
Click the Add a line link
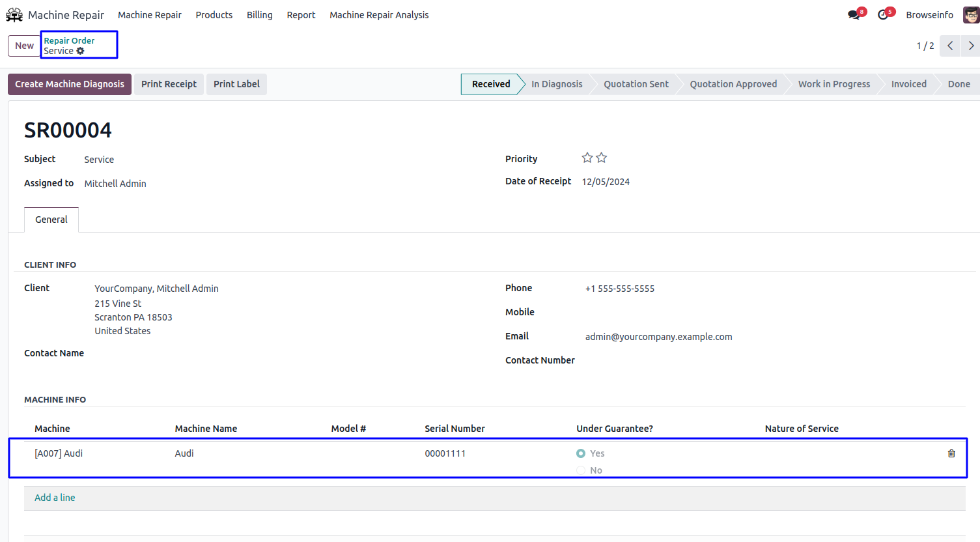coord(55,498)
